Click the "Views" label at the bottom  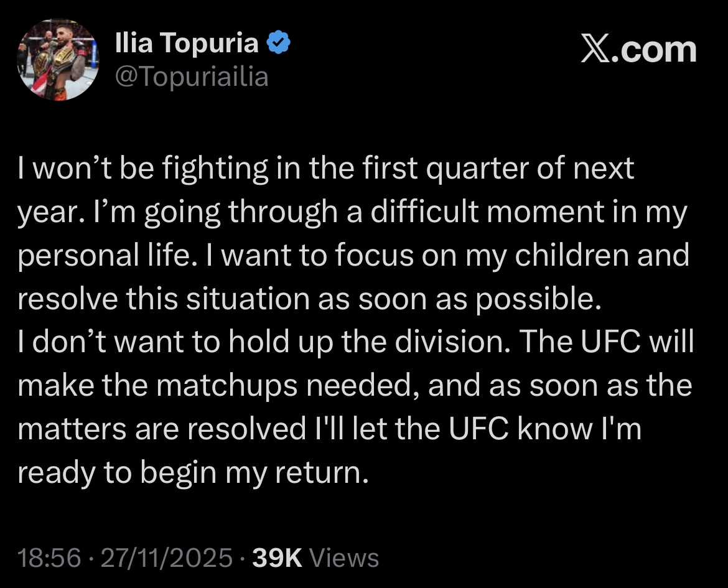[x=344, y=558]
